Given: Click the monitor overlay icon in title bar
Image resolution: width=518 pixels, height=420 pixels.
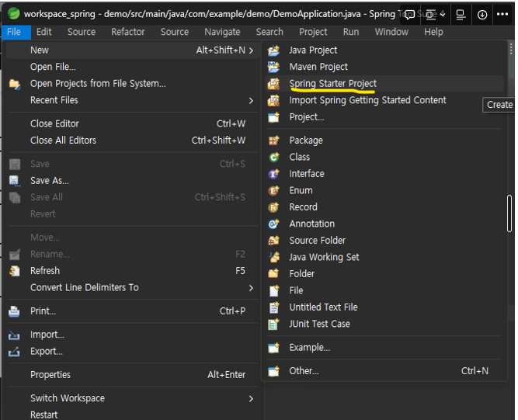Looking at the screenshot, I should pos(461,15).
